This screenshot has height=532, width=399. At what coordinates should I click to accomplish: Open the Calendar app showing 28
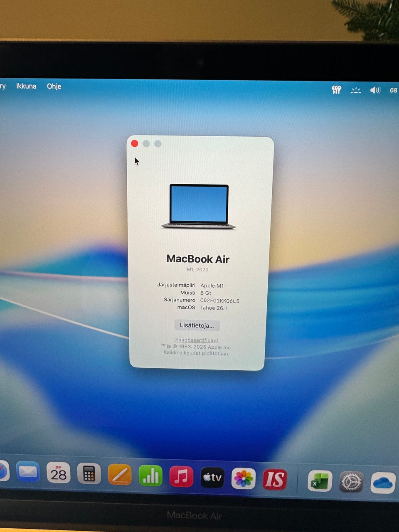click(59, 473)
